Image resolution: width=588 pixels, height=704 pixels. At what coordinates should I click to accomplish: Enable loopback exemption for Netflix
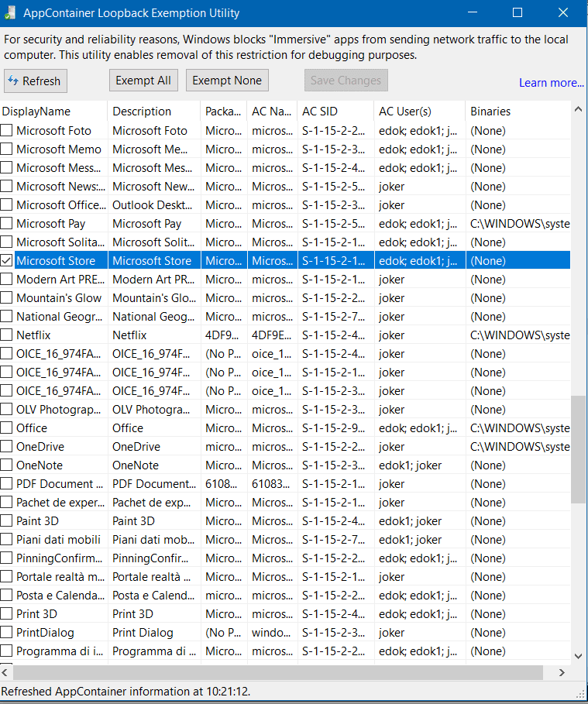[6, 335]
